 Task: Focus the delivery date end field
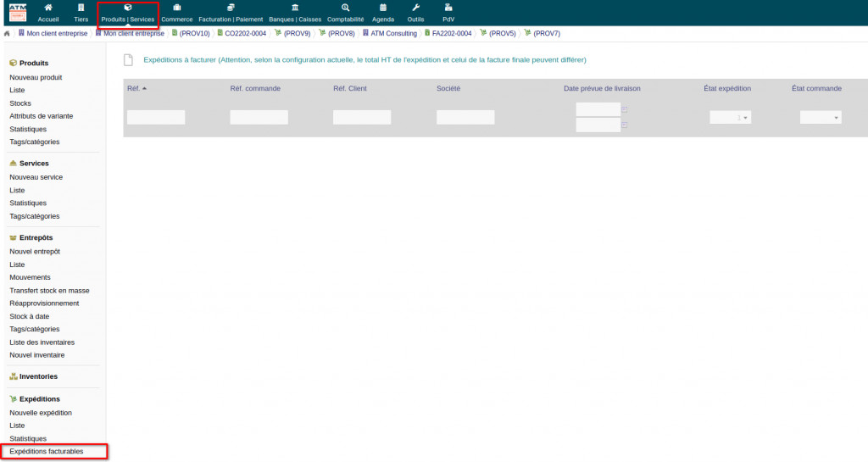[x=598, y=125]
